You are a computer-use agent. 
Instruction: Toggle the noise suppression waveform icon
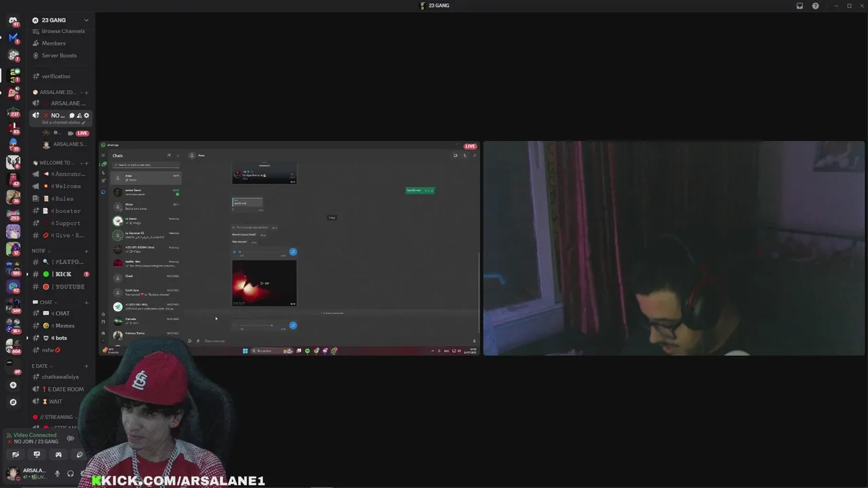71,438
